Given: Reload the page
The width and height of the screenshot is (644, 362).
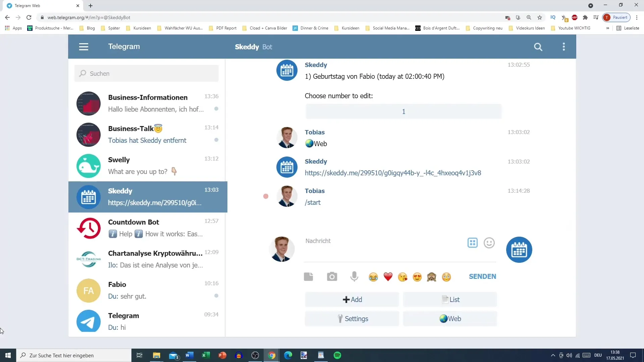Looking at the screenshot, I should pyautogui.click(x=29, y=17).
